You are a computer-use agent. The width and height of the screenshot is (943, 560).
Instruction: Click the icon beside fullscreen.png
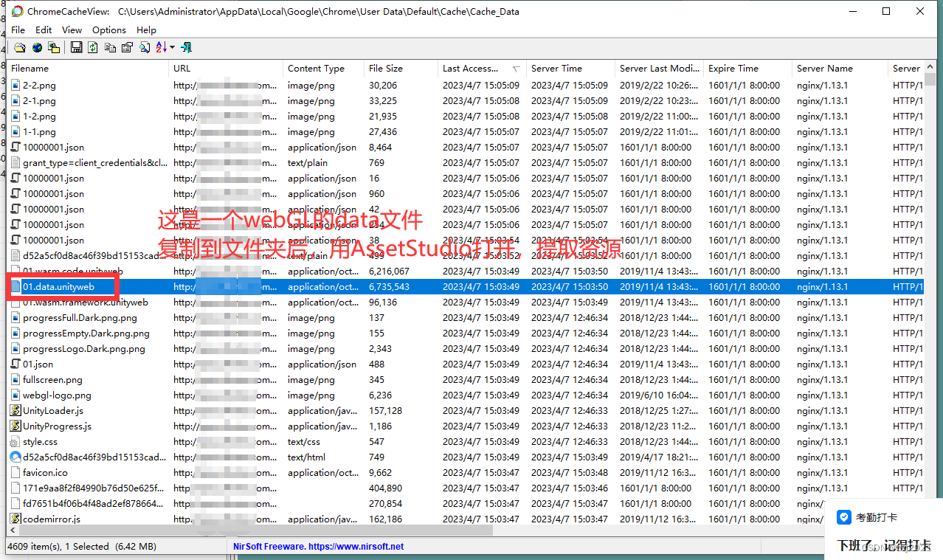[15, 379]
